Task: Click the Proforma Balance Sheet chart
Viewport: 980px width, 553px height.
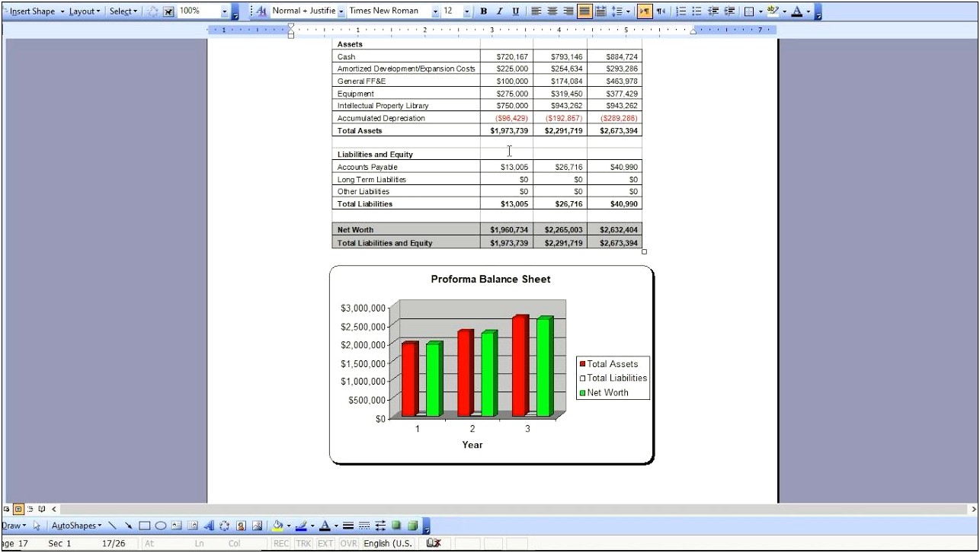Action: (x=492, y=364)
